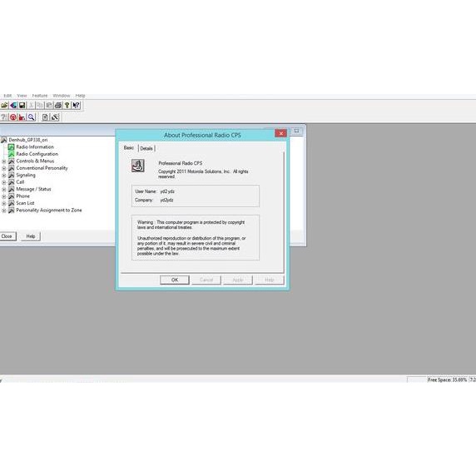This screenshot has width=476, height=476.
Task: Expand the Controls & Menus node
Action: point(4,161)
